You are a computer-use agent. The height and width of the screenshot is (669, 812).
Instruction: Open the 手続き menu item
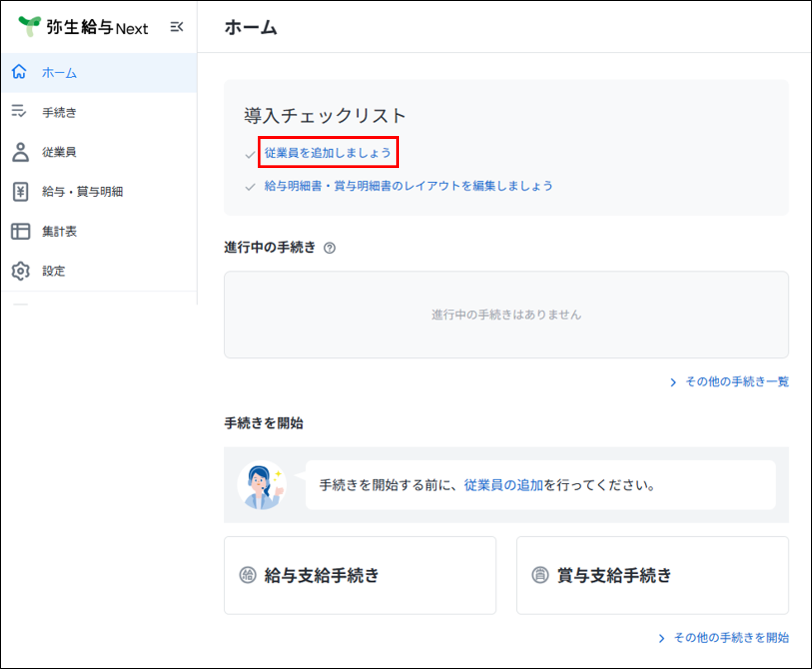click(x=59, y=113)
